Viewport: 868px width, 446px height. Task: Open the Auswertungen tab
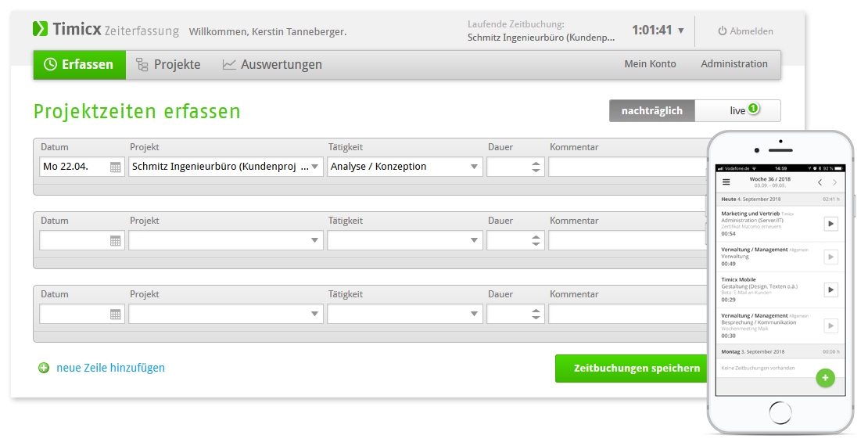click(272, 65)
